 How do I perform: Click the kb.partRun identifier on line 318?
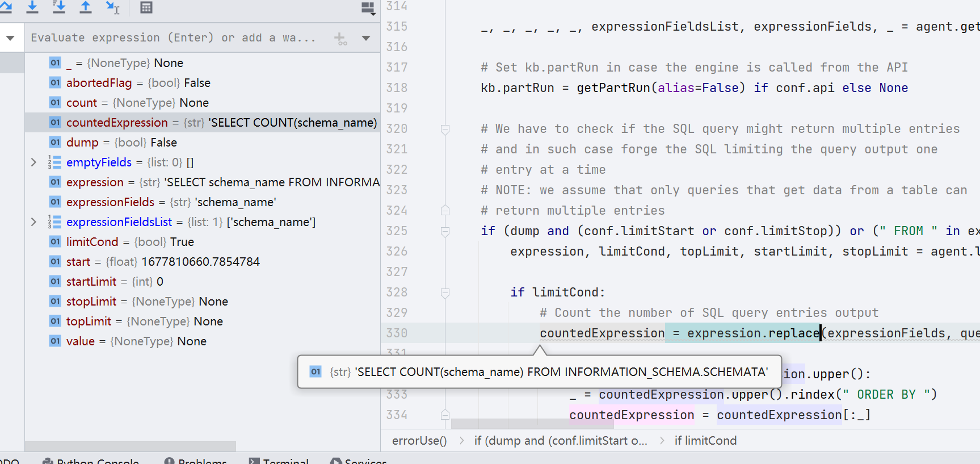518,88
